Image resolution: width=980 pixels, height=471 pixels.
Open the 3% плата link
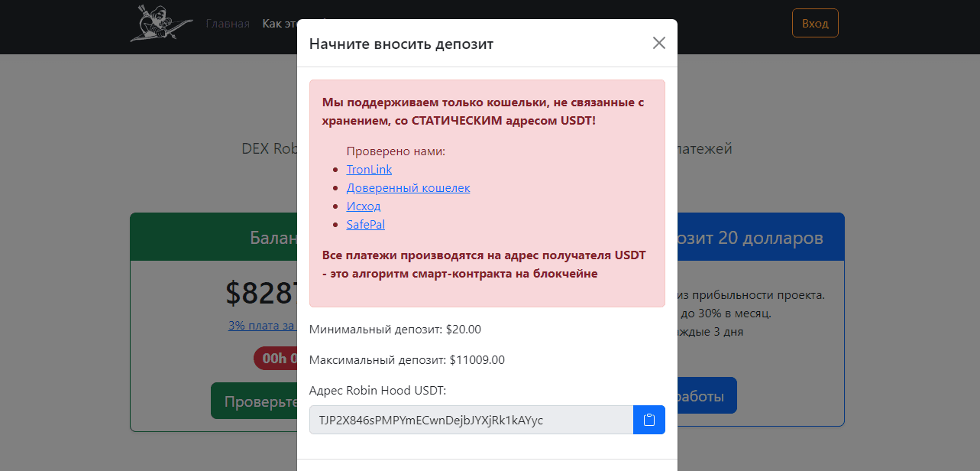[262, 326]
